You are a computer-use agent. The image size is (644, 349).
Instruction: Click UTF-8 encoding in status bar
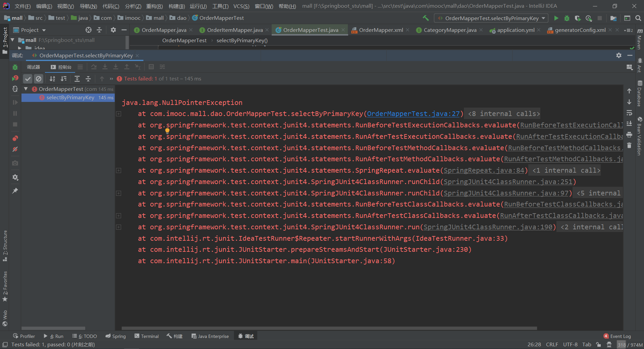click(570, 345)
